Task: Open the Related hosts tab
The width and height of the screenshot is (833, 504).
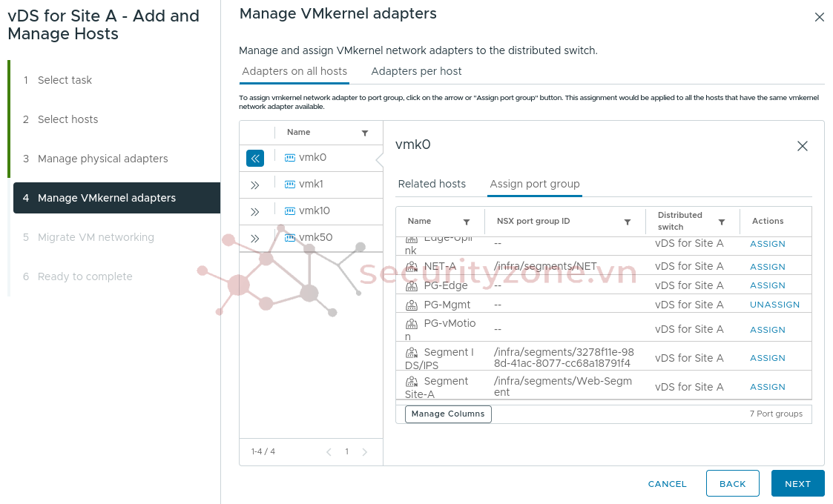Action: [x=432, y=184]
